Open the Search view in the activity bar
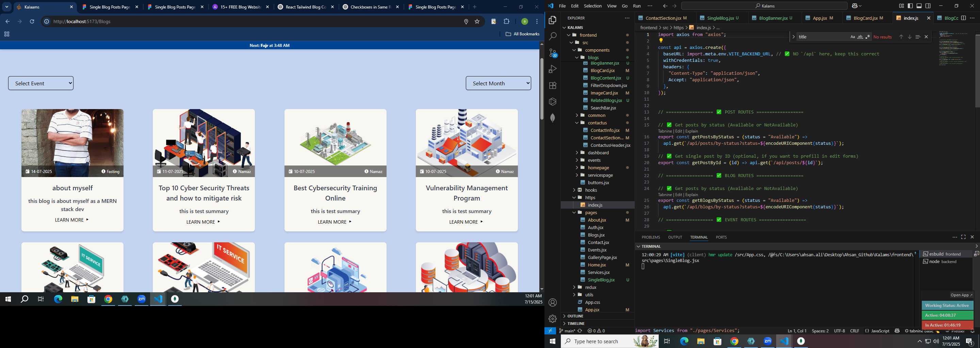Image resolution: width=980 pixels, height=348 pixels. click(x=552, y=36)
